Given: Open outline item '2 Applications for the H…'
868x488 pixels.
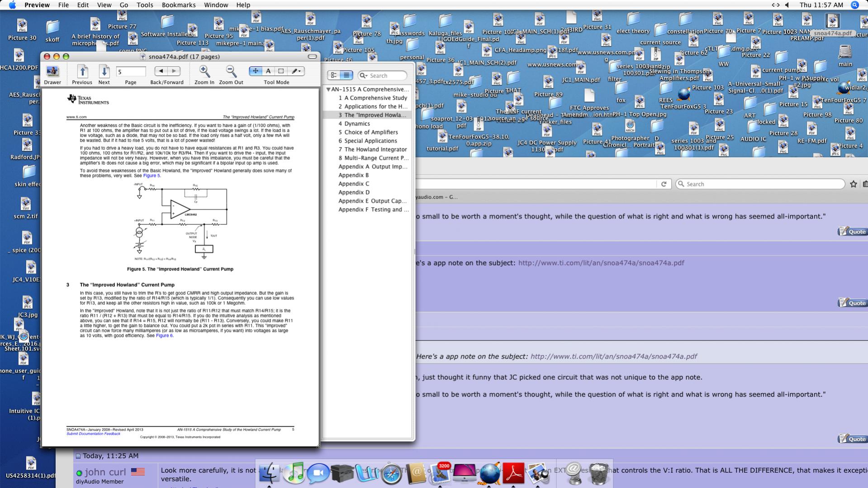Looking at the screenshot, I should click(x=373, y=106).
